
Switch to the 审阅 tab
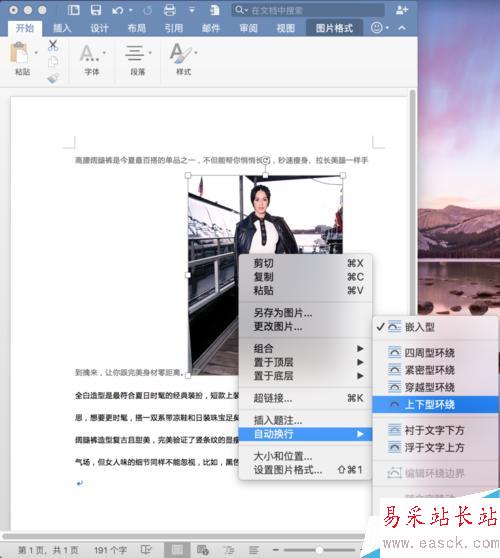[x=248, y=28]
